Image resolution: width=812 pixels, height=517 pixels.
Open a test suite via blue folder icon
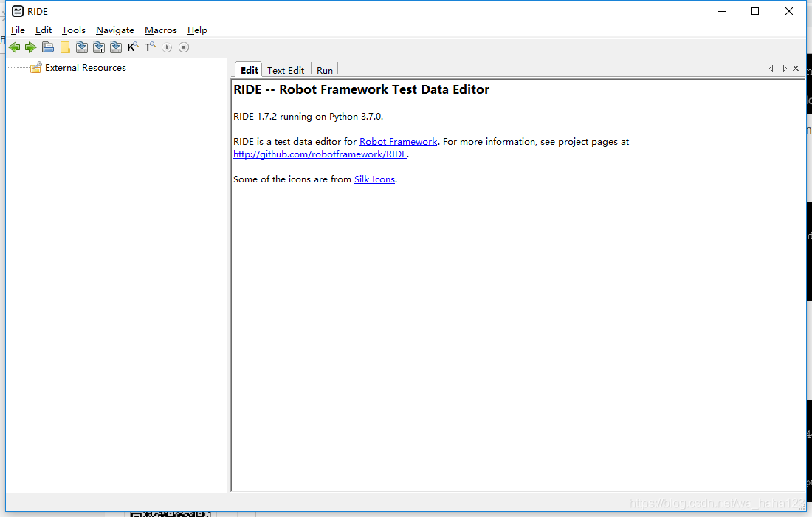tap(48, 48)
